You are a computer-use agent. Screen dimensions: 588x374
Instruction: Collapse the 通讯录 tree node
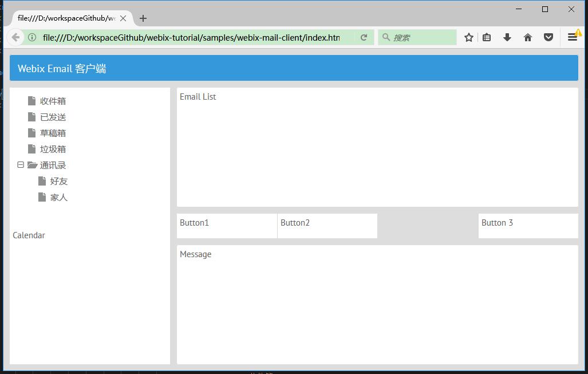pos(21,165)
